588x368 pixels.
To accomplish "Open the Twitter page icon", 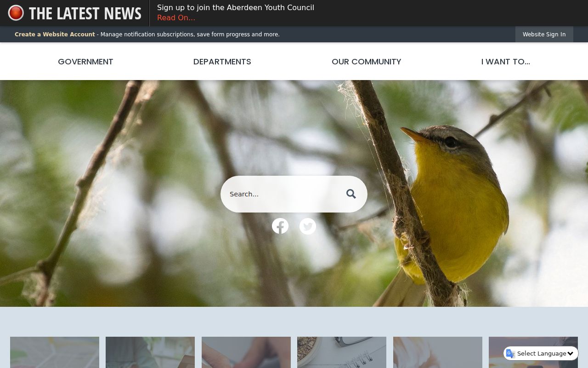I will [308, 226].
